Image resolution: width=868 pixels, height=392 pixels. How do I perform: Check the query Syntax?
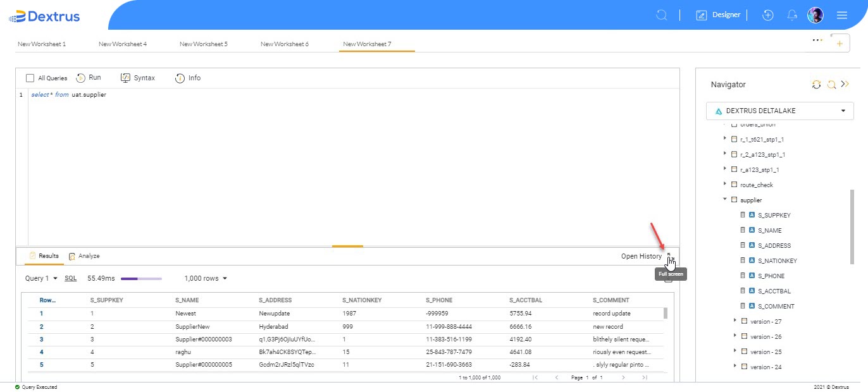tap(138, 78)
